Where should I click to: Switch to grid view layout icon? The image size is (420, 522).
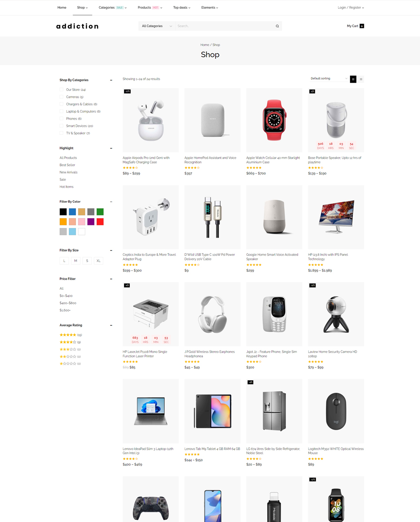[x=353, y=79]
